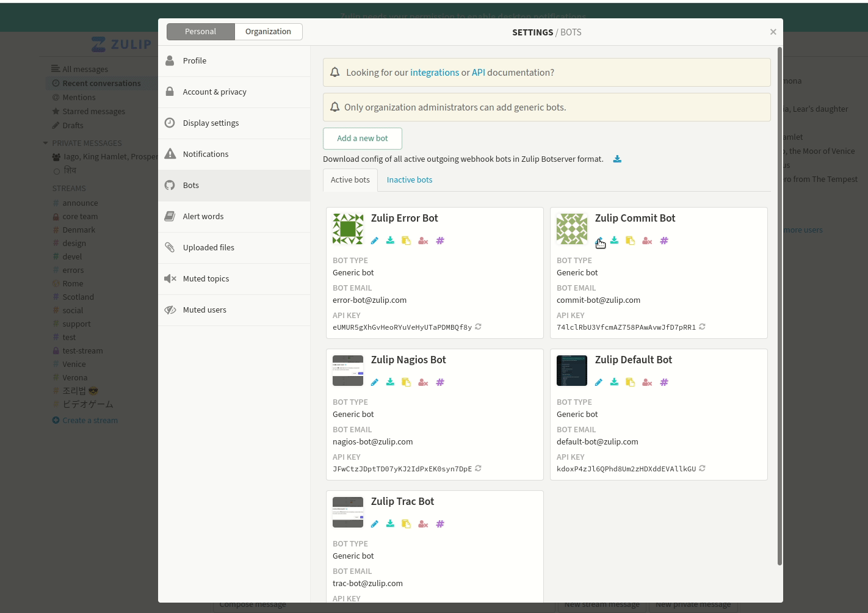868x613 pixels.
Task: Open the Alert words settings section
Action: coord(203,216)
